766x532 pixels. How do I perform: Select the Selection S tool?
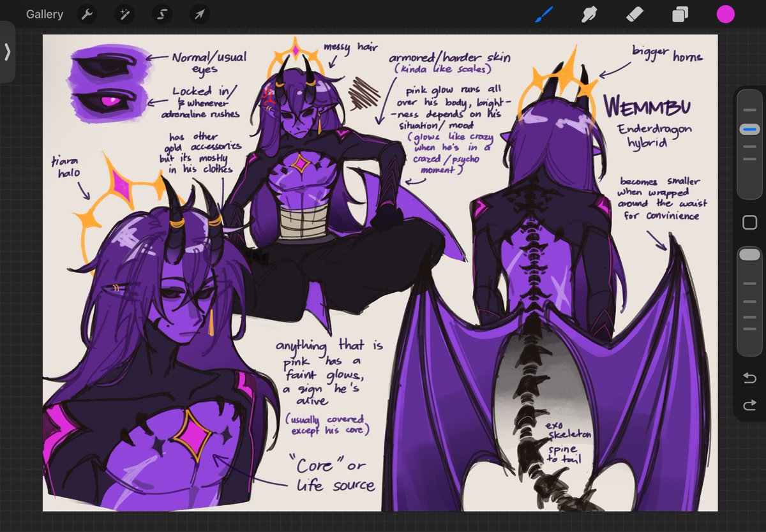[162, 14]
